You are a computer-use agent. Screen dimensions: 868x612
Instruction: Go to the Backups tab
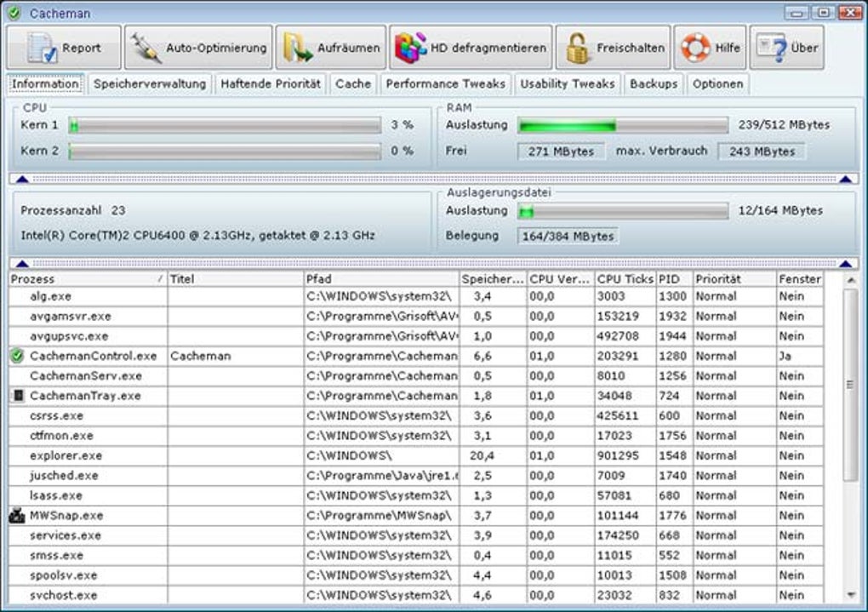(x=654, y=83)
